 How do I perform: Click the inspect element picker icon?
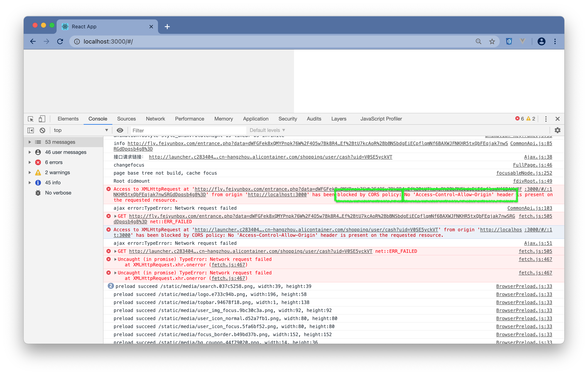pos(31,119)
